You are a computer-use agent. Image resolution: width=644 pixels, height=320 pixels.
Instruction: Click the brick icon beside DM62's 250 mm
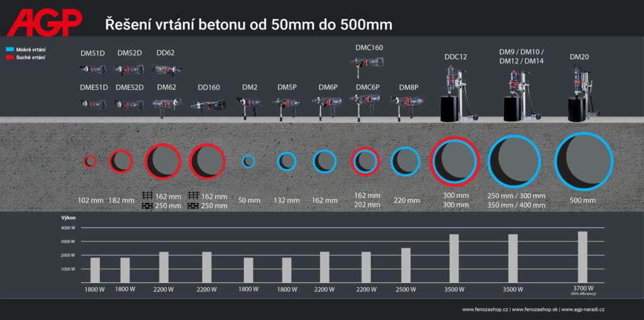click(147, 206)
